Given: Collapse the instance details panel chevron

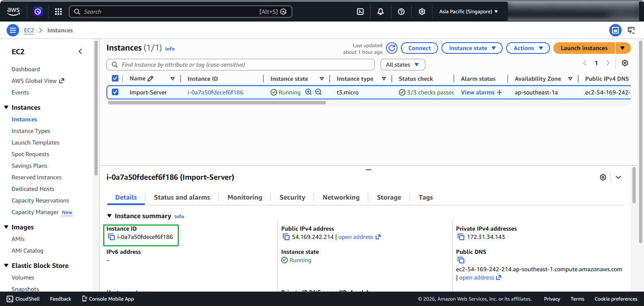Looking at the screenshot, I should [618, 177].
